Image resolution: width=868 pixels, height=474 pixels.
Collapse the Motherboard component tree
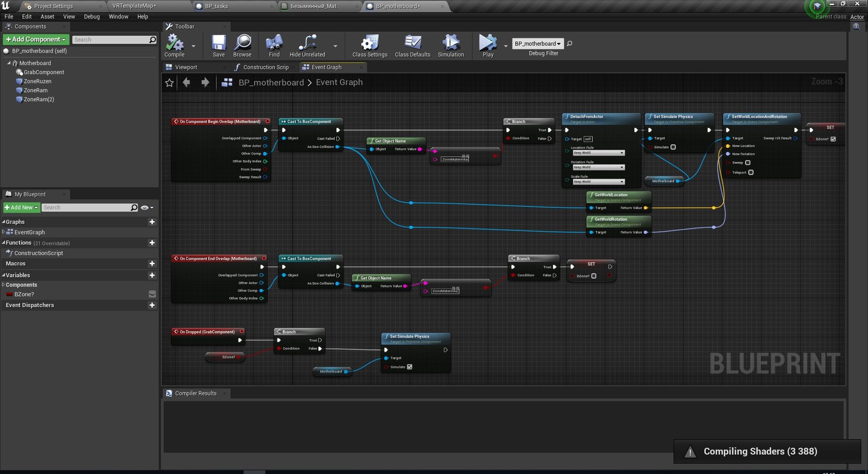(9, 63)
